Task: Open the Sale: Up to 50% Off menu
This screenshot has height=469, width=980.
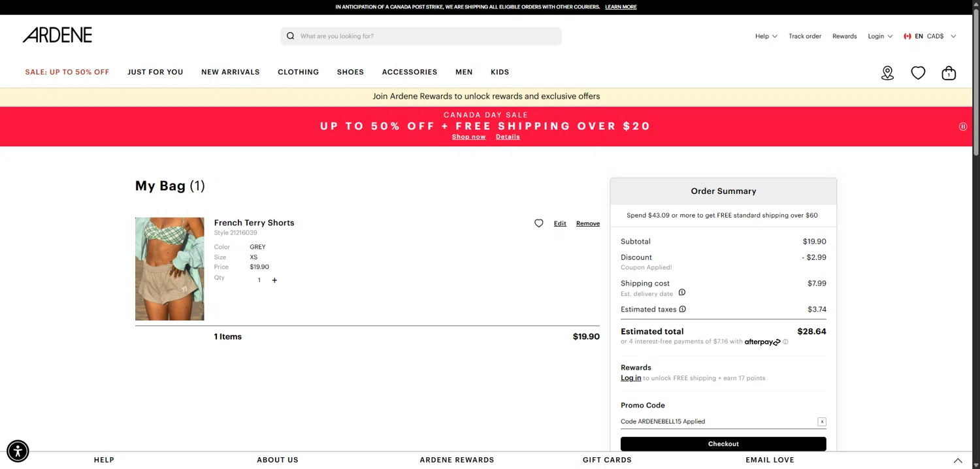Action: pyautogui.click(x=67, y=73)
